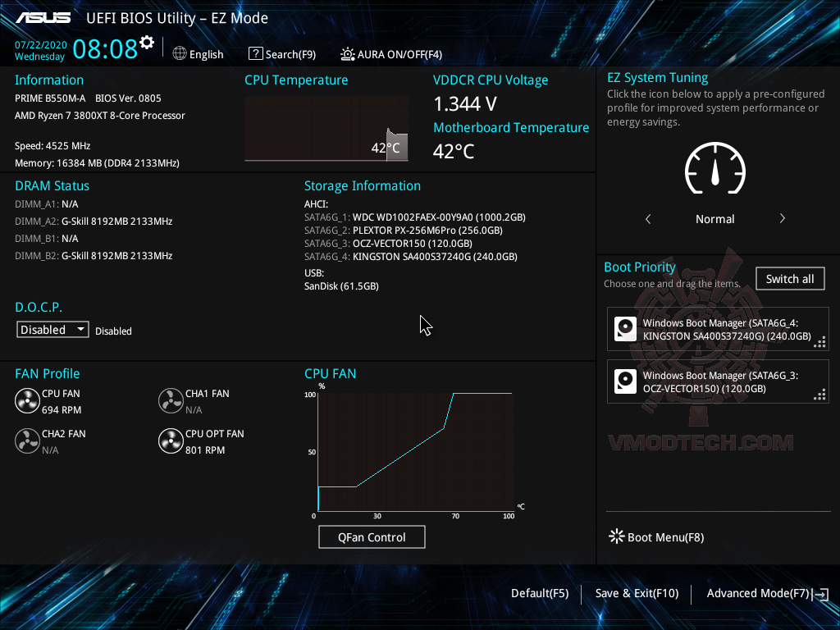Open QFan Control
The image size is (840, 630).
pos(372,536)
